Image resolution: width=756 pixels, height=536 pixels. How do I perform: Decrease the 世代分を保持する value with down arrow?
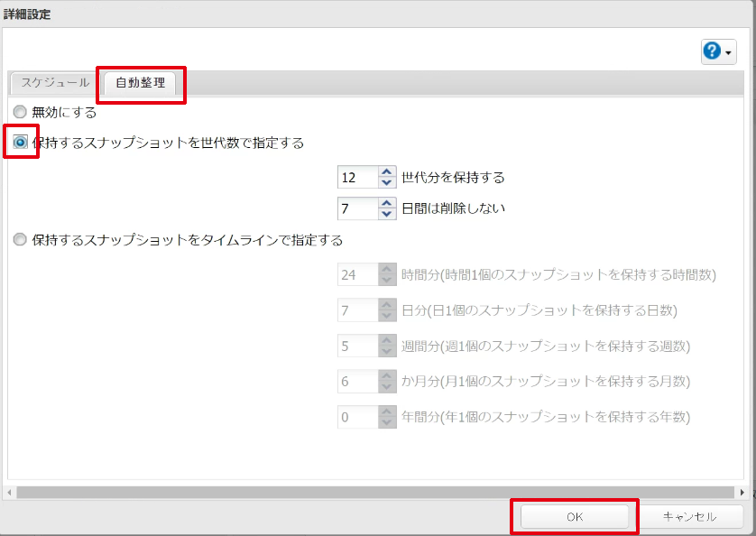click(387, 181)
